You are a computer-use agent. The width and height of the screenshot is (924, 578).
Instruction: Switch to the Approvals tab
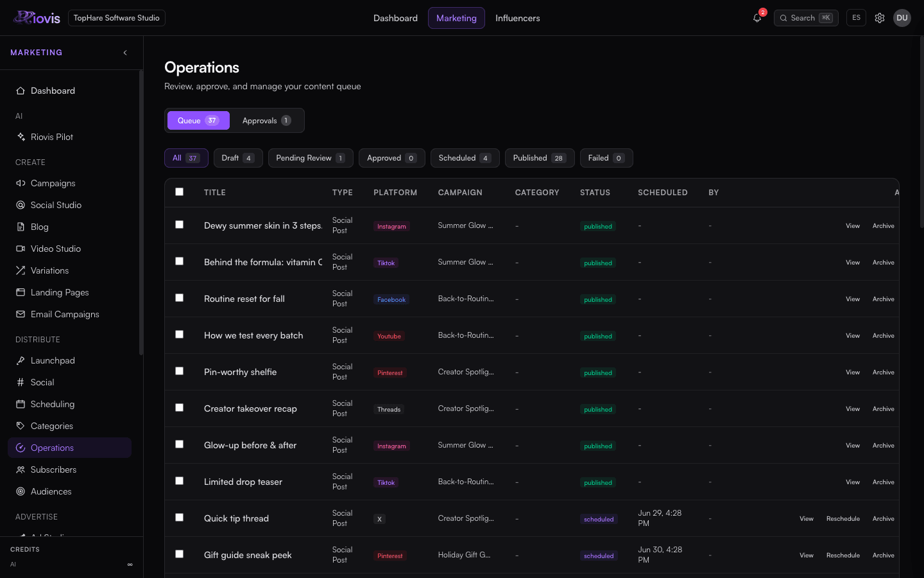[266, 121]
